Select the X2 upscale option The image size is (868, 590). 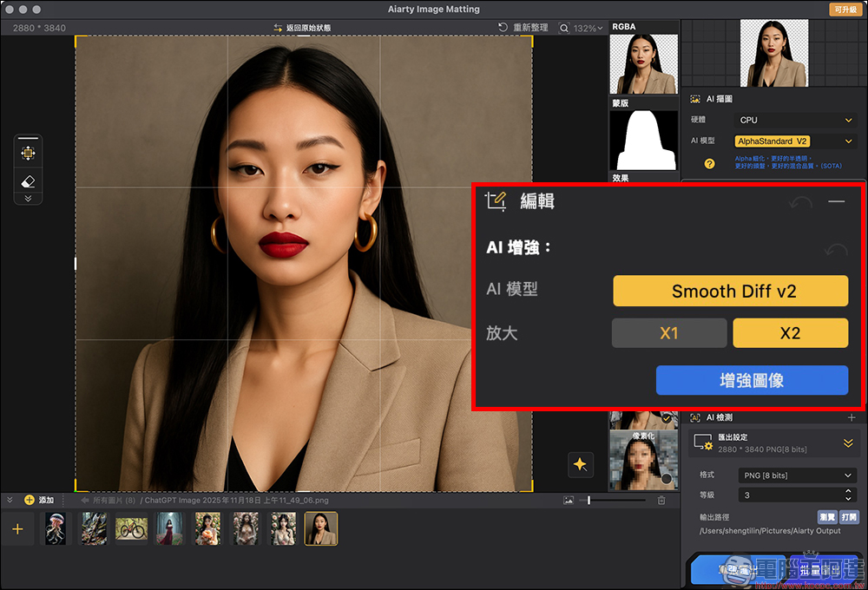(790, 332)
